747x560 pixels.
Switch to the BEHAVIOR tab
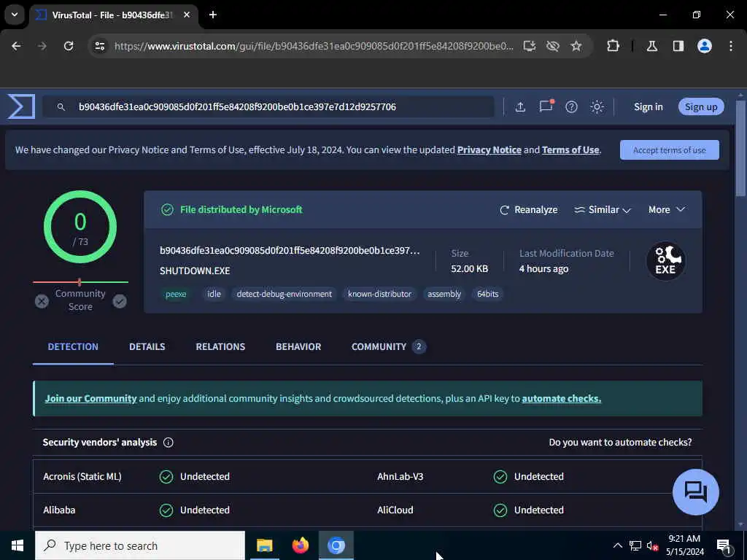(x=298, y=346)
